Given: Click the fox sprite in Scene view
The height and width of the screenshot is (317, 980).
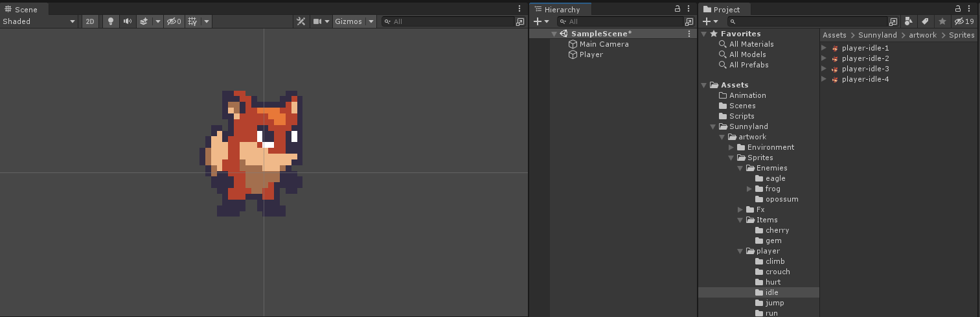Looking at the screenshot, I should (x=251, y=153).
